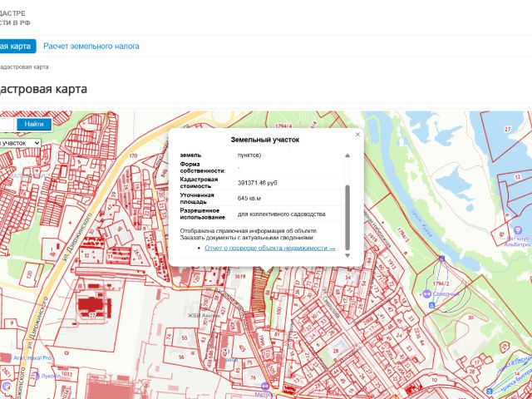
Task: Click parcel labeled 1794/3 on map
Action: [402, 235]
